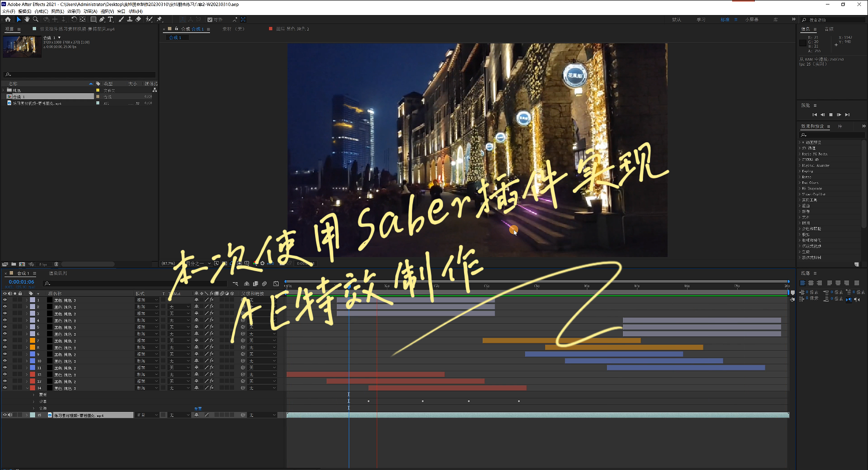
Task: Switch to the 学习 workspace
Action: click(x=701, y=20)
